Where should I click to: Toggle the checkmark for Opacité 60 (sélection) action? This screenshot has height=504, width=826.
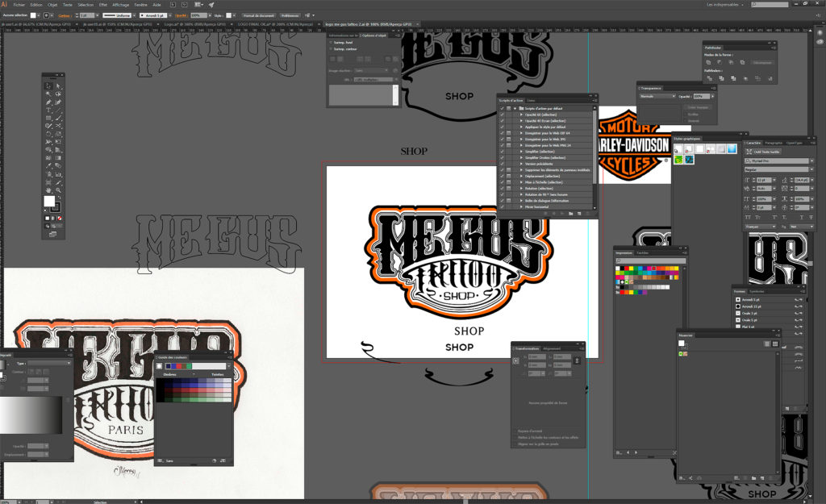point(502,115)
